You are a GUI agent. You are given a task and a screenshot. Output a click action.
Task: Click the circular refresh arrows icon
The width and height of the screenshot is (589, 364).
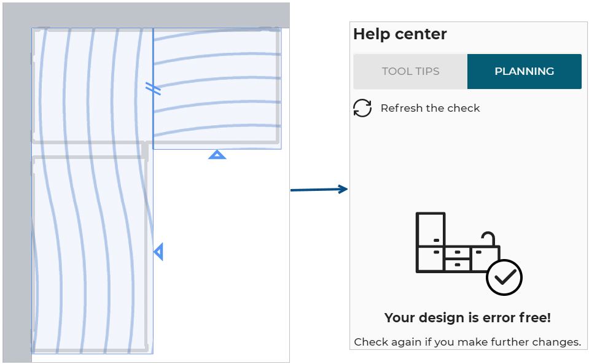click(362, 108)
